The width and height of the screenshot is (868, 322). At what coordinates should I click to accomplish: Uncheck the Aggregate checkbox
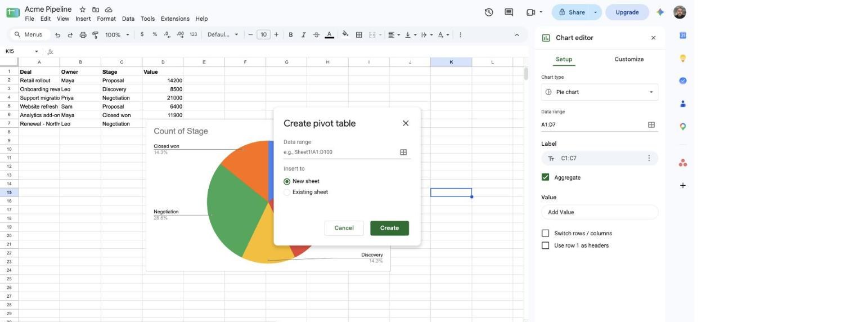click(x=545, y=177)
